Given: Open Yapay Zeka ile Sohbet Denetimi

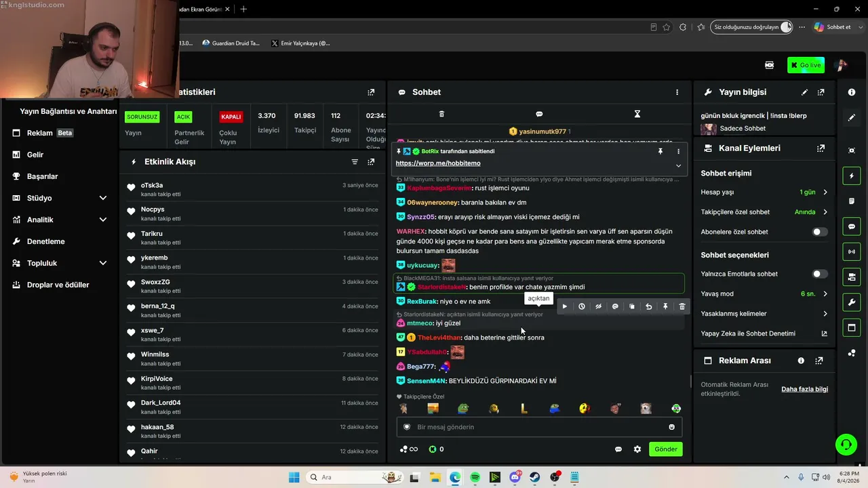Looking at the screenshot, I should coord(764,333).
